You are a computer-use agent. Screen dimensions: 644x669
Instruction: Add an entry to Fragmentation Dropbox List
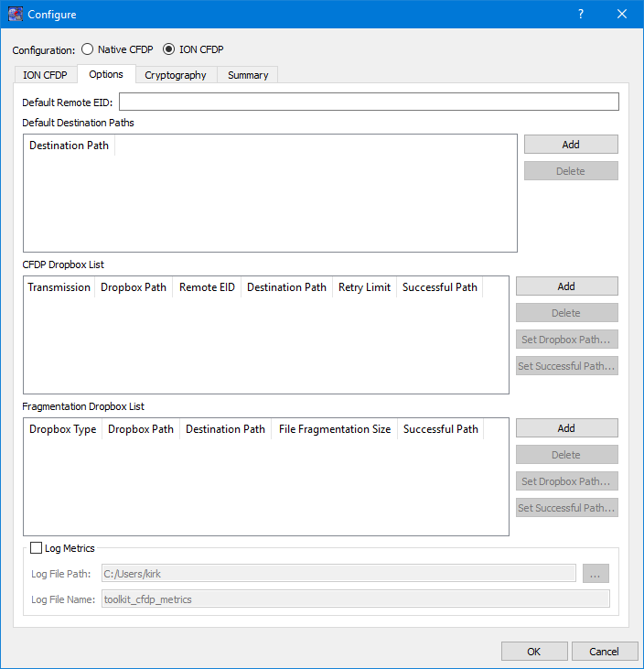(566, 428)
